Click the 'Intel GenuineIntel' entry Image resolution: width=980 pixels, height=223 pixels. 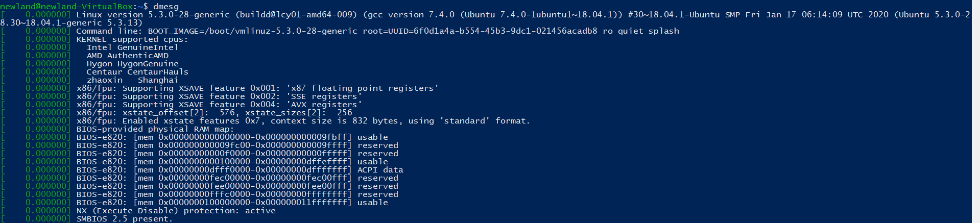[132, 47]
